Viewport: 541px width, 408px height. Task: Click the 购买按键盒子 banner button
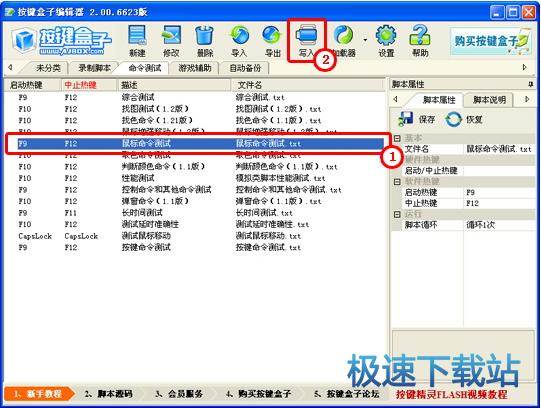490,41
